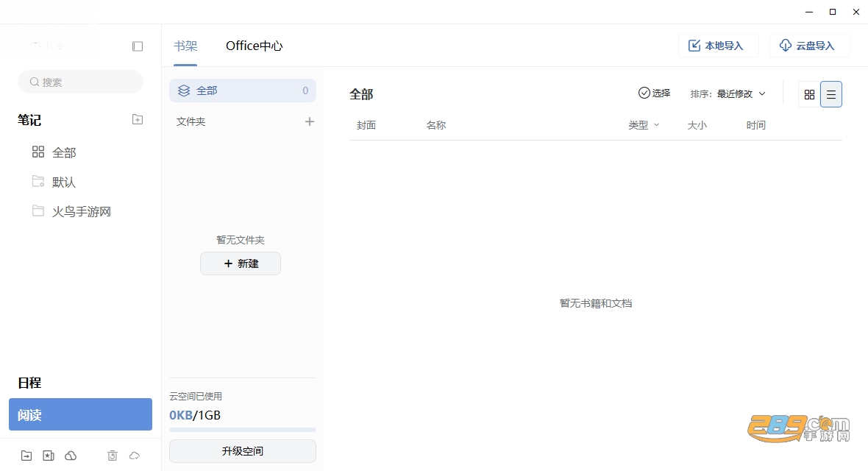Viewport: 868px width, 471px height.
Task: Click the notes search box
Action: point(81,82)
